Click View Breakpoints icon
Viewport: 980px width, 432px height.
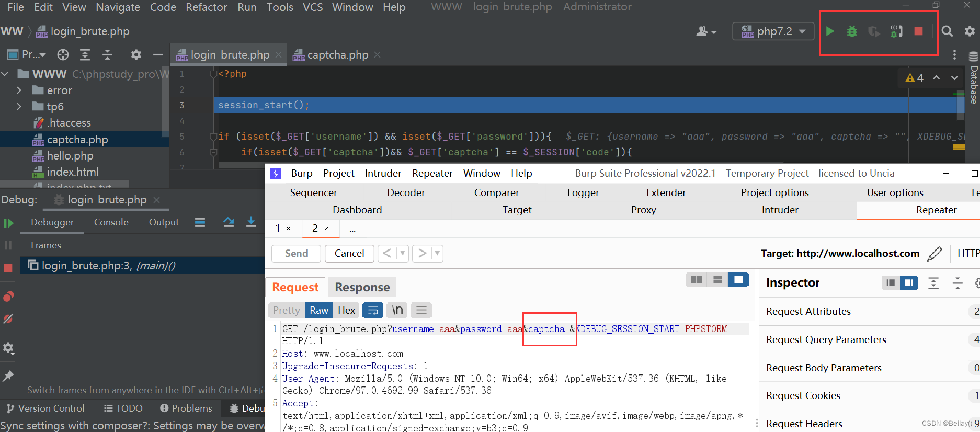[x=8, y=297]
